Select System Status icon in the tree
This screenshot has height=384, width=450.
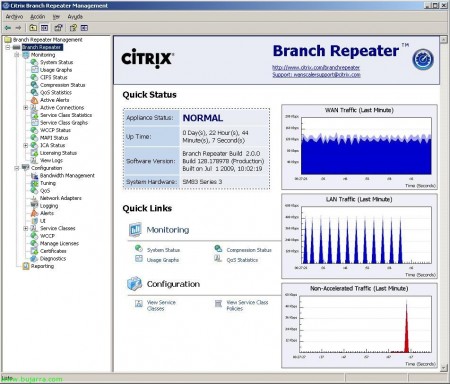tap(34, 62)
